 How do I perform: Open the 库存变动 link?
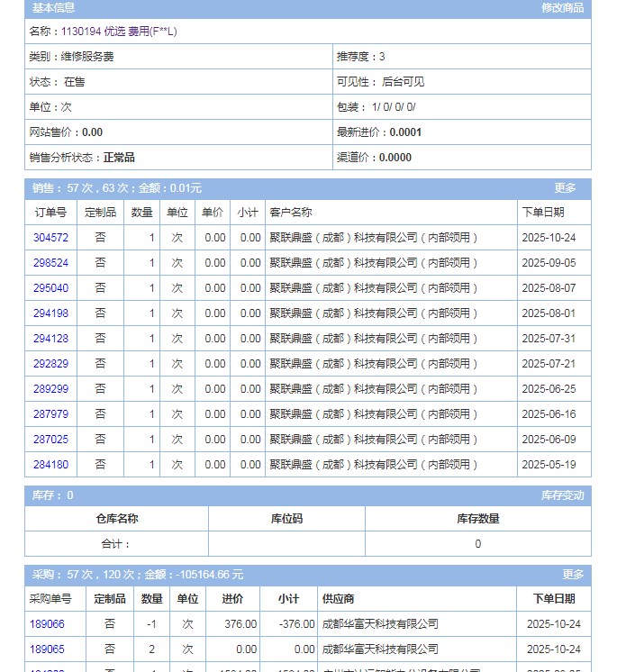(562, 495)
